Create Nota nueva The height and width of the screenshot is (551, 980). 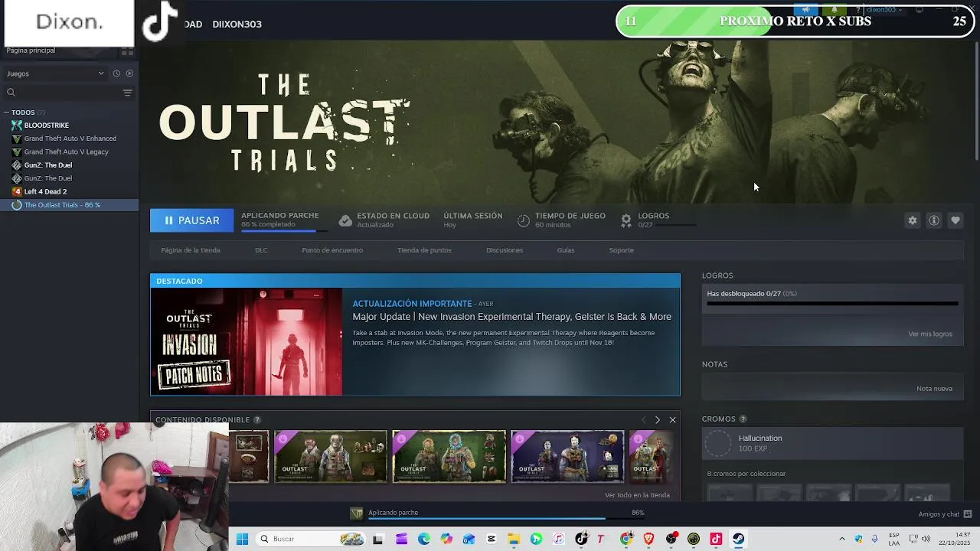(934, 389)
